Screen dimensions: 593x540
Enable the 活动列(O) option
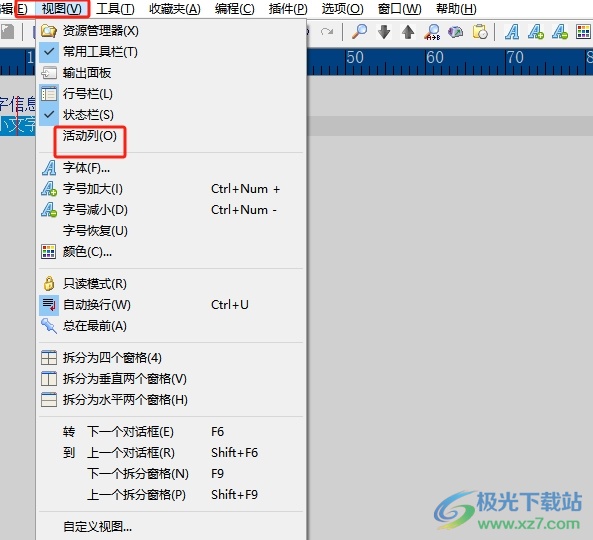point(171,136)
